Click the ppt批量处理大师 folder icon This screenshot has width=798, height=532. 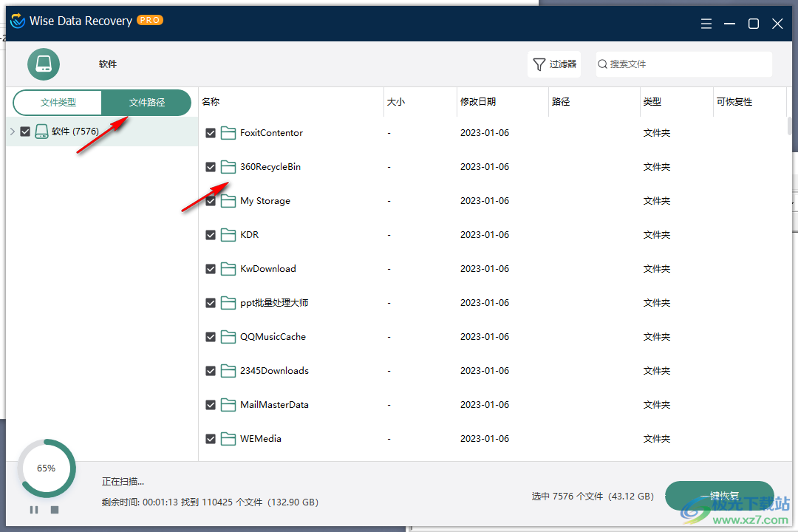pos(228,303)
